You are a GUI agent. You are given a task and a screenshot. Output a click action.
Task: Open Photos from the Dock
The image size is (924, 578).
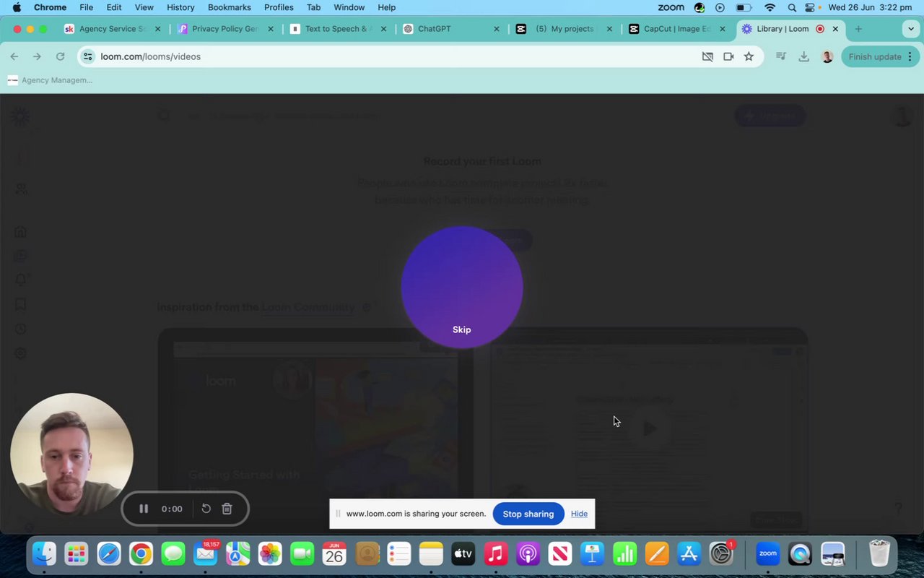point(270,554)
